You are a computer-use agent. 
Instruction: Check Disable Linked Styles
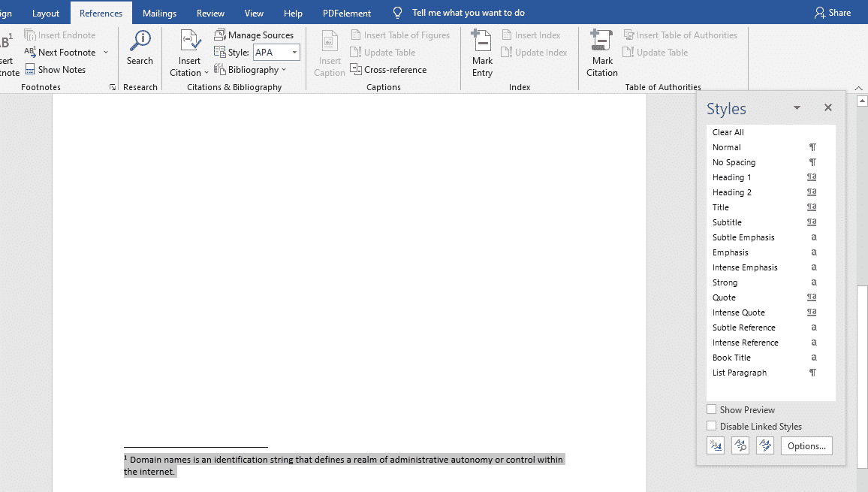click(710, 426)
